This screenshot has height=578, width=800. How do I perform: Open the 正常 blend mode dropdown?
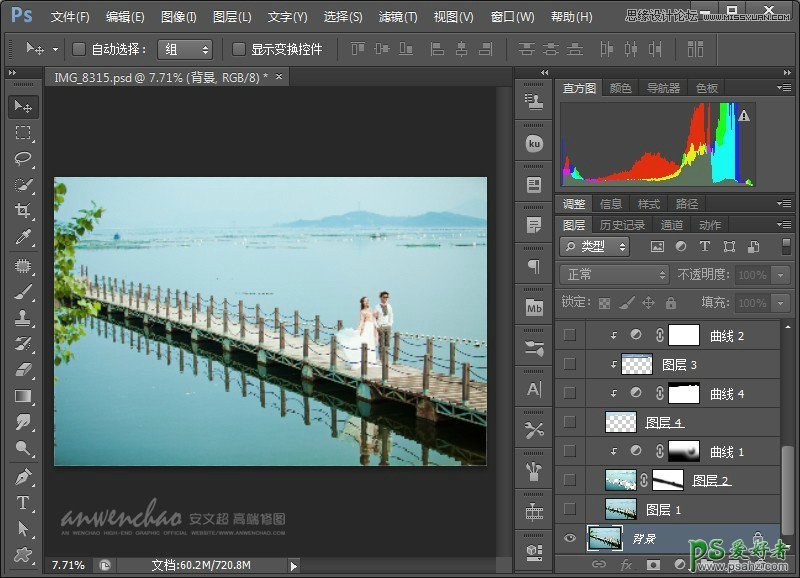click(614, 274)
